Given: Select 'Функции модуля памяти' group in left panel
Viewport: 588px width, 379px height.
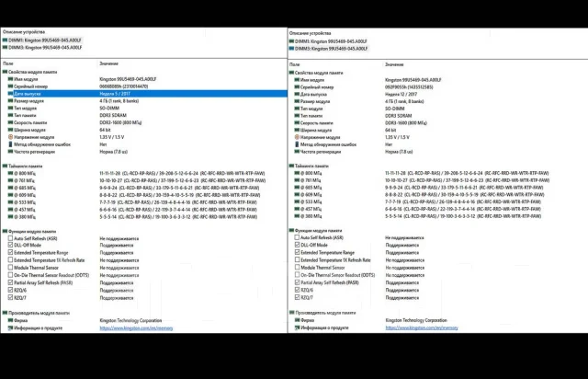Looking at the screenshot, I should pos(29,232).
